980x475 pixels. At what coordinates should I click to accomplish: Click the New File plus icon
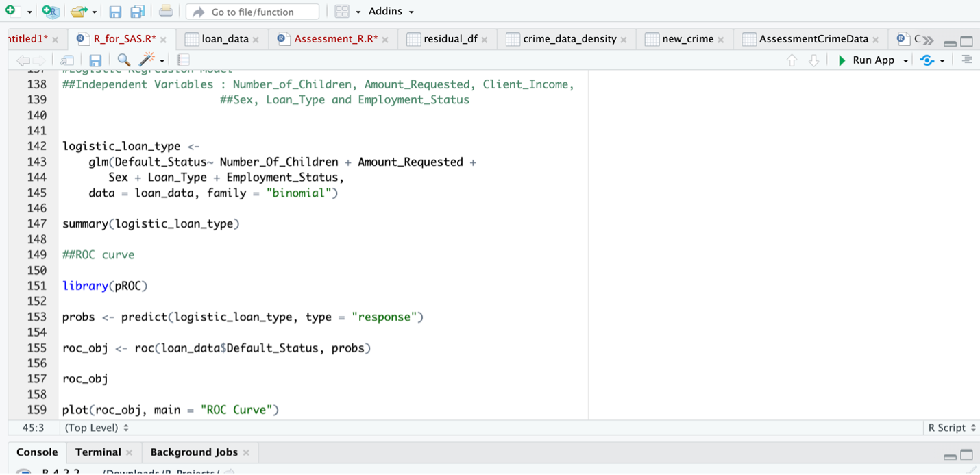click(10, 11)
